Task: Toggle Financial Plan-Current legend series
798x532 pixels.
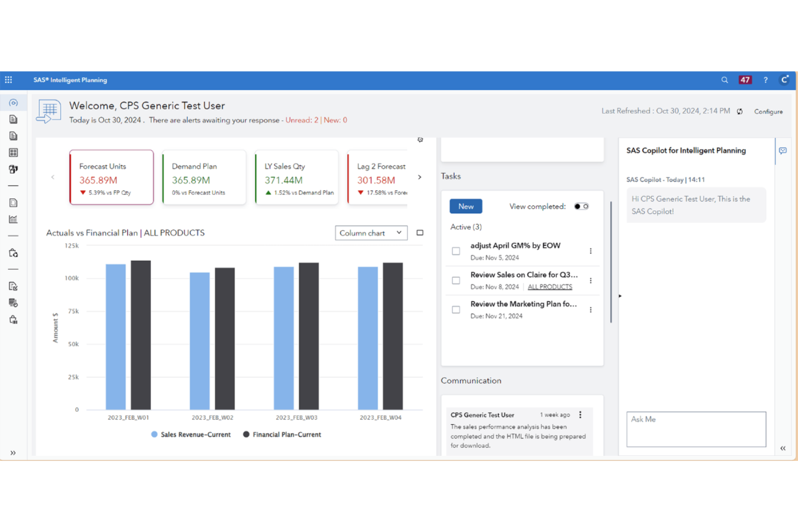Action: click(x=282, y=434)
